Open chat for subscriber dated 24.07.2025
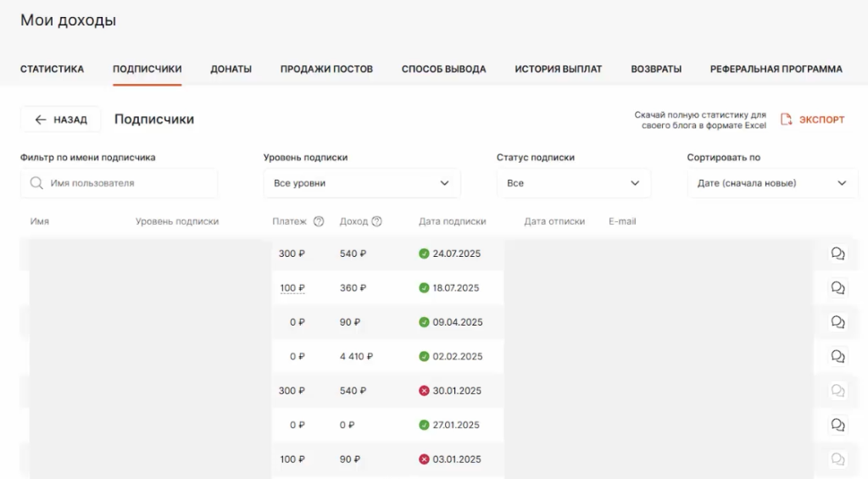 [837, 253]
